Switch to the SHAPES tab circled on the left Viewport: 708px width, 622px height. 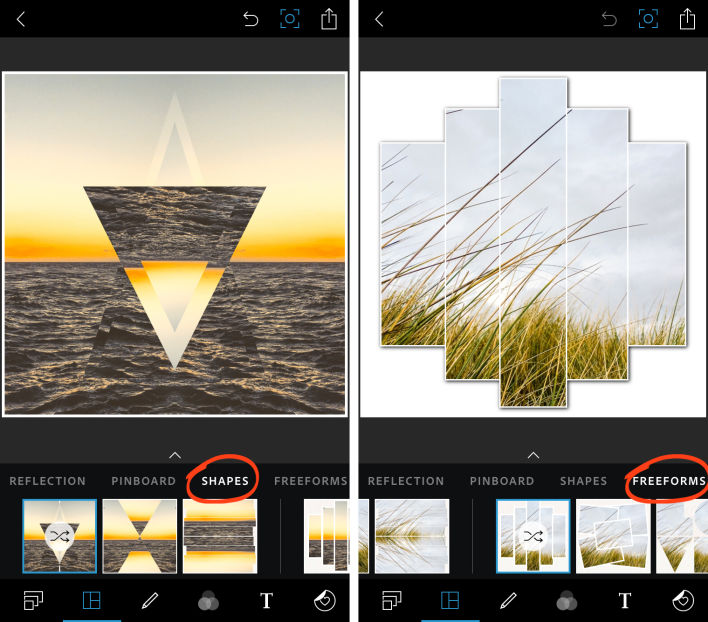[225, 481]
